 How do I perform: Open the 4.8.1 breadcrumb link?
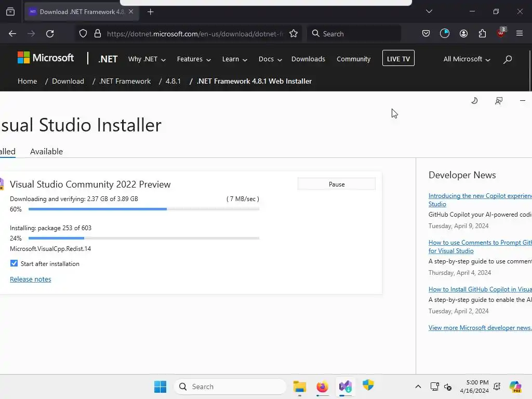coord(173,81)
